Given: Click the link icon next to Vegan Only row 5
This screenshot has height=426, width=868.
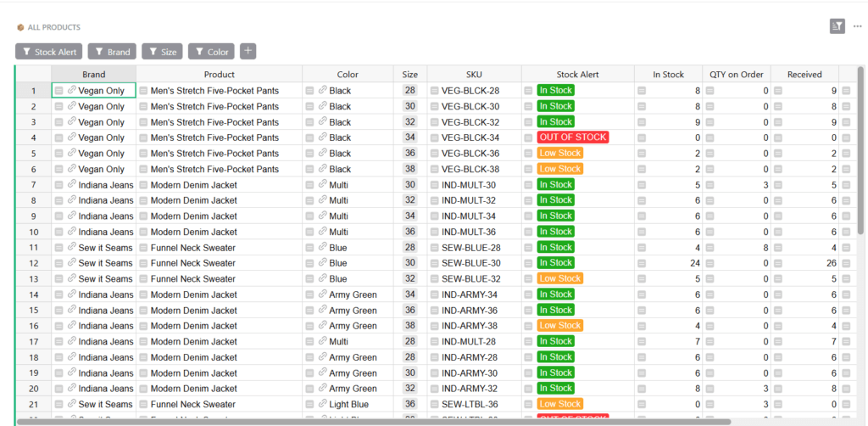Looking at the screenshot, I should coord(71,153).
